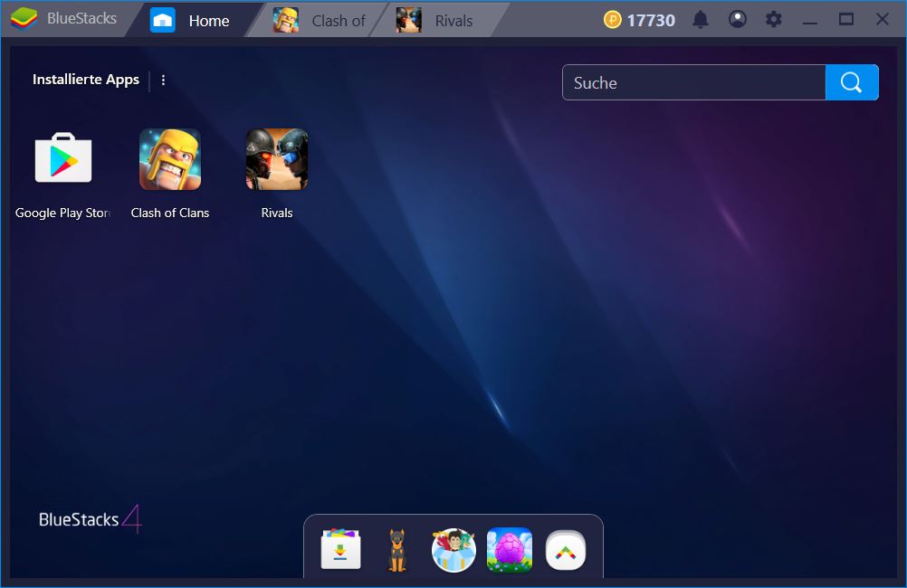907x588 pixels.
Task: Click the Google Play Store label text
Action: point(63,213)
